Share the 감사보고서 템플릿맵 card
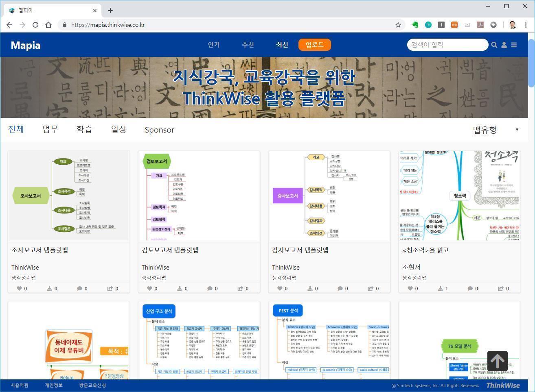 pos(371,288)
